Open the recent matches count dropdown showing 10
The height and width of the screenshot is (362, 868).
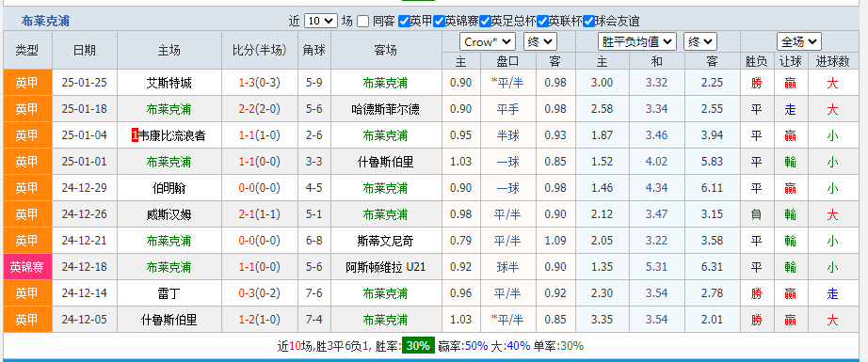(320, 21)
